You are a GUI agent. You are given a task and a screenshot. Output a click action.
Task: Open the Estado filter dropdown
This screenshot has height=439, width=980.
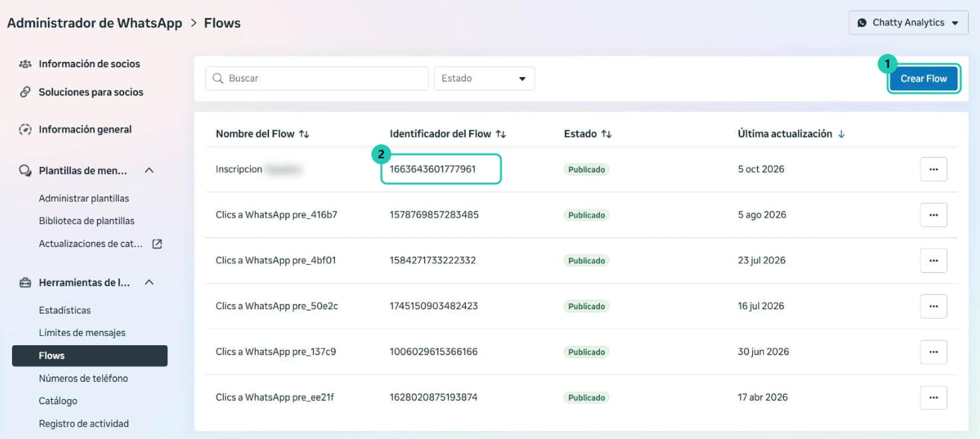[484, 78]
